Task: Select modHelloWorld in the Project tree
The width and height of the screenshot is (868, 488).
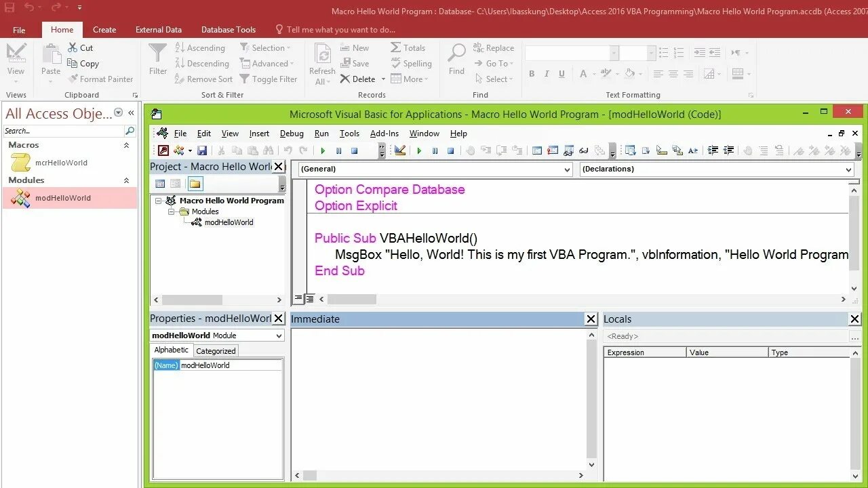Action: (x=229, y=222)
